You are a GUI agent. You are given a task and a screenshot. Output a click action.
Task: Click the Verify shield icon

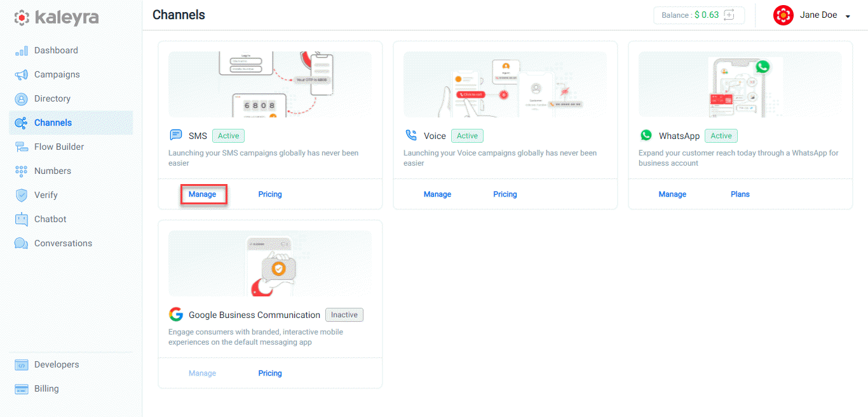(22, 195)
